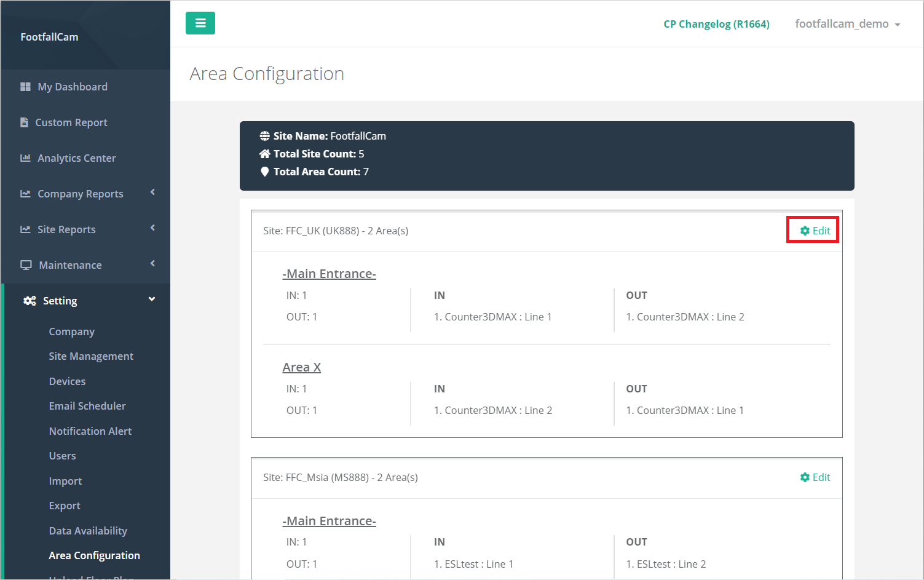Collapse the Setting menu chevron

(x=152, y=300)
